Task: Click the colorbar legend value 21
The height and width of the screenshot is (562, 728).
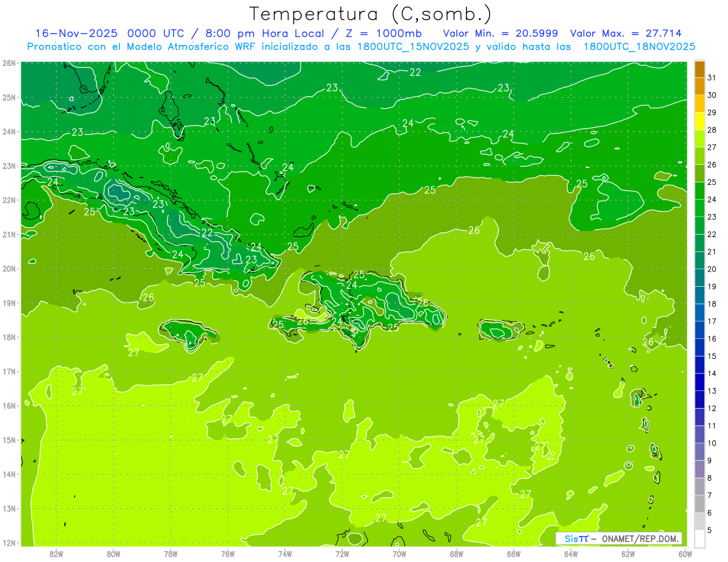Action: (712, 252)
